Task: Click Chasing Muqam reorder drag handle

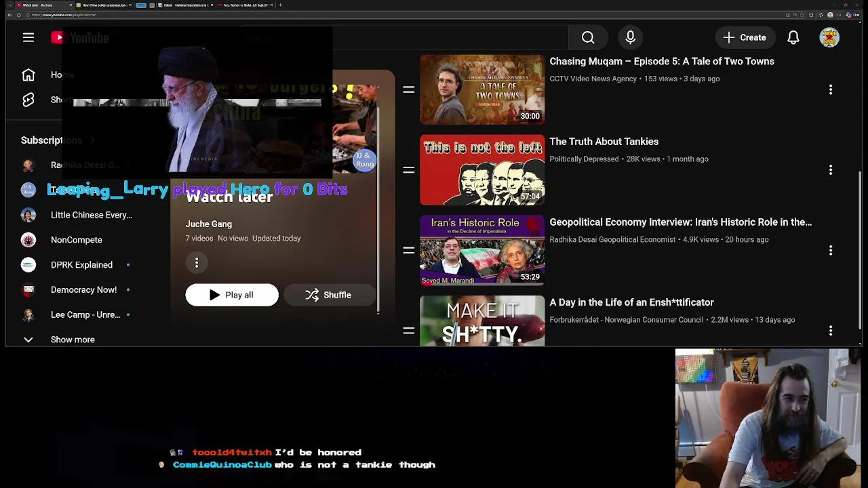Action: pos(409,89)
